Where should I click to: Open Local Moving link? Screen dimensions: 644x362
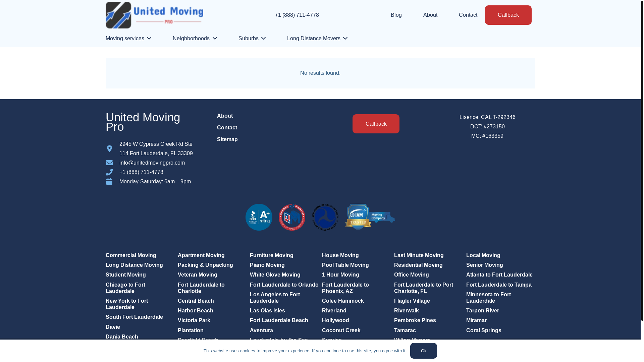click(483, 255)
